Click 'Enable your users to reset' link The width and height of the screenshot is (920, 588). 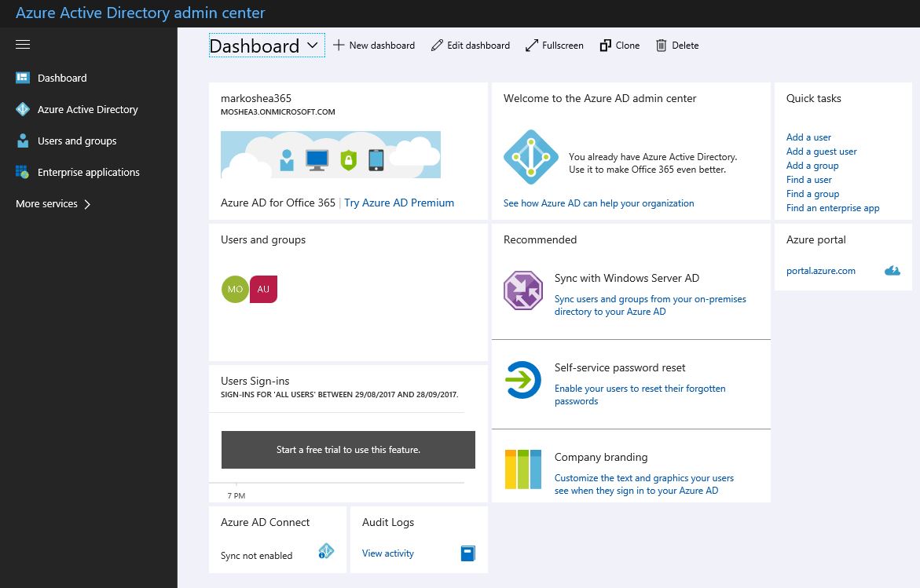pyautogui.click(x=640, y=395)
